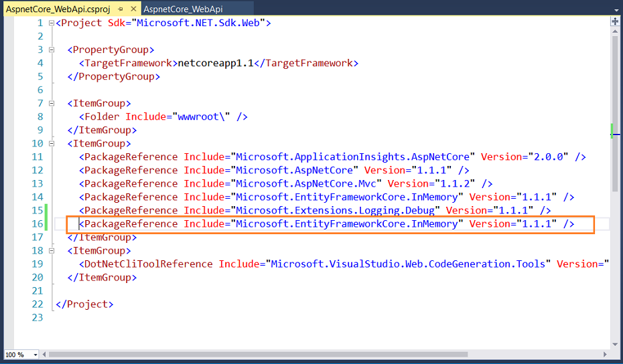623x364 pixels.
Task: Click the horizontal scrollbar right arrow
Action: [605, 355]
